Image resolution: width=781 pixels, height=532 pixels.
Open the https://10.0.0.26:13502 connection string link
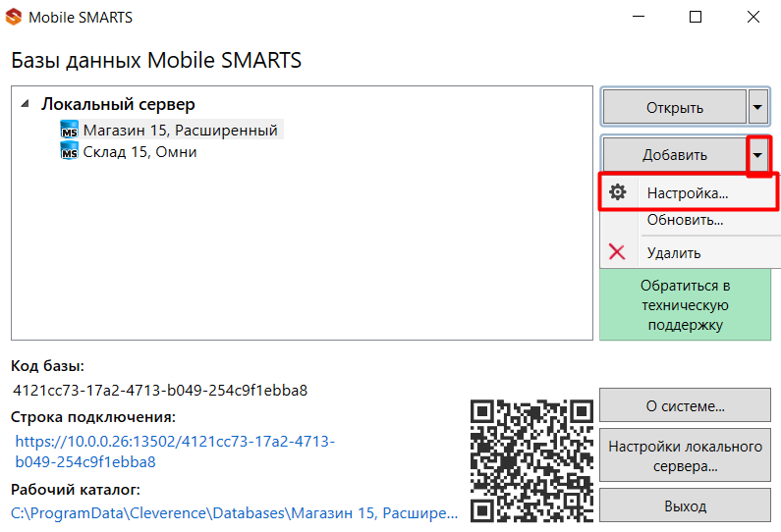[175, 452]
